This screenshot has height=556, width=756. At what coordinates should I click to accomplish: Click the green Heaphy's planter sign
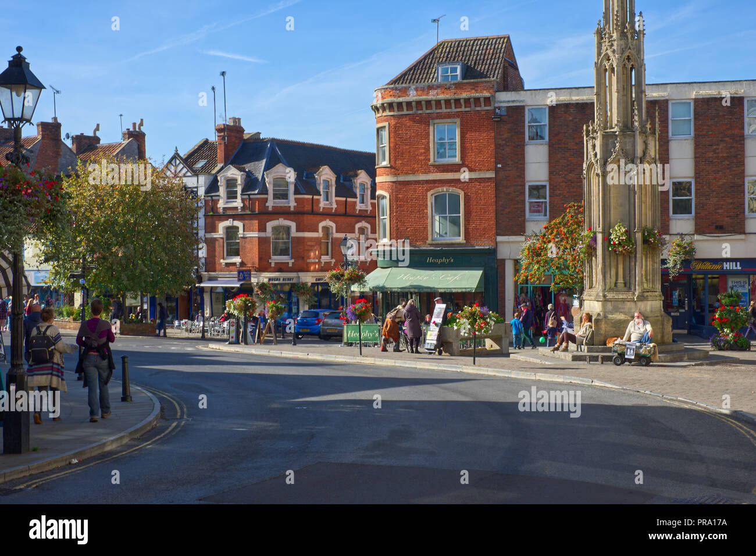(362, 333)
